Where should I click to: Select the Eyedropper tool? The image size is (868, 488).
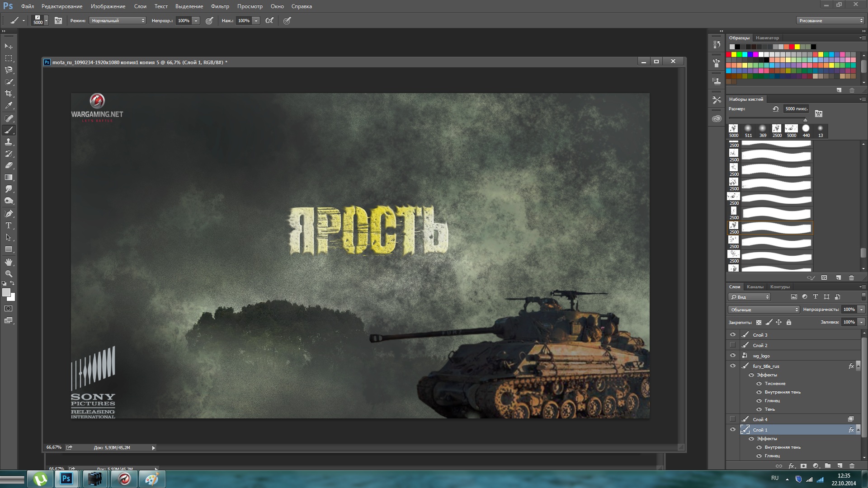[x=9, y=106]
